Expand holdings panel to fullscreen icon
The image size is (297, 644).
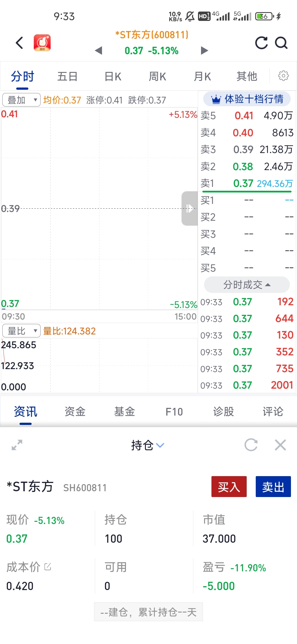17,445
